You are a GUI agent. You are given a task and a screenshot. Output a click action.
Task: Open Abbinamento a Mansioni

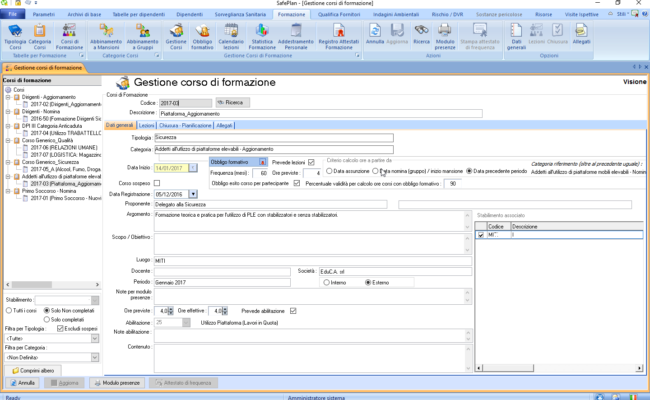point(106,36)
